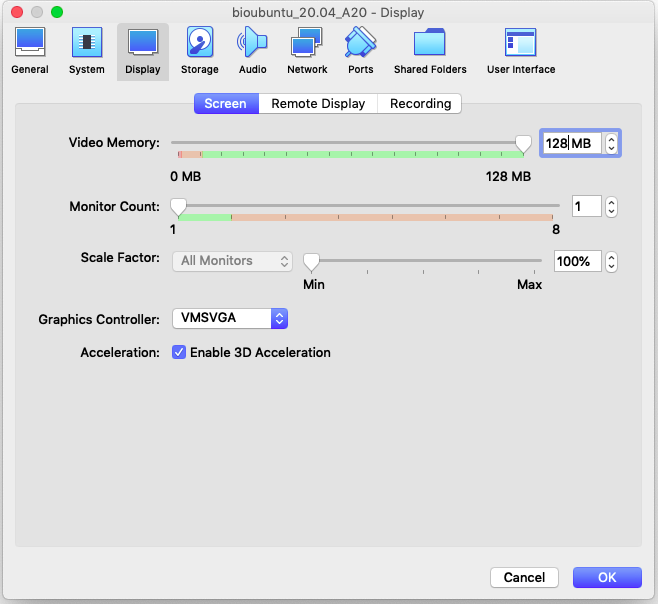Switch to Ports settings
The height and width of the screenshot is (604, 658).
[x=360, y=51]
